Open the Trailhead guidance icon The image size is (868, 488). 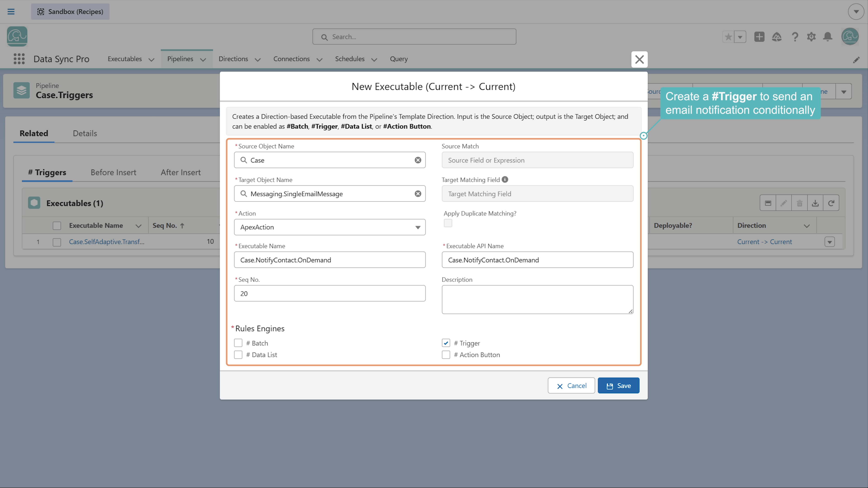tap(777, 37)
